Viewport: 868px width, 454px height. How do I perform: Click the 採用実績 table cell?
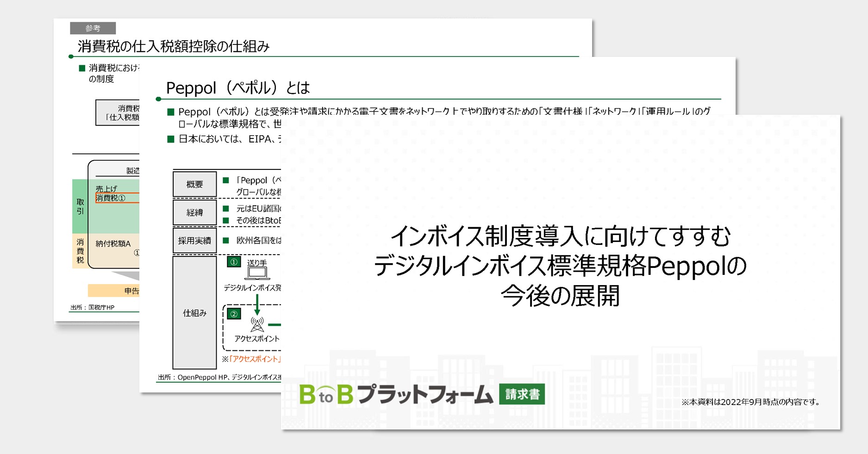click(194, 241)
